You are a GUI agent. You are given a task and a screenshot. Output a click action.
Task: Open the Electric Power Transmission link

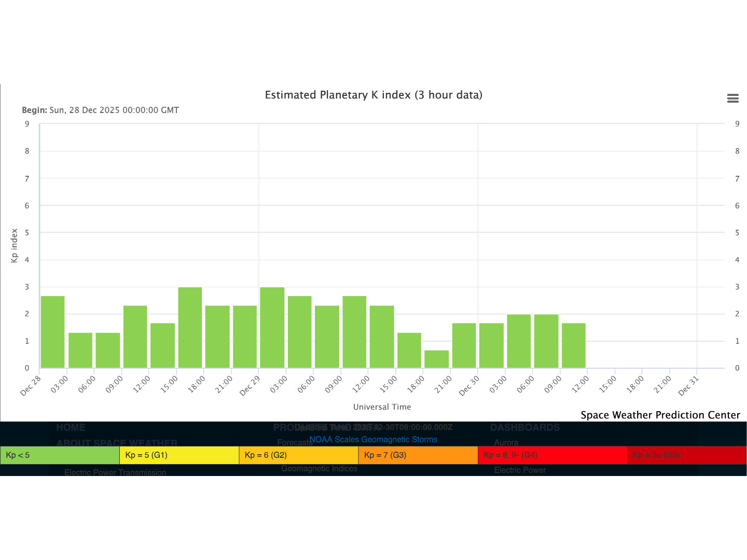point(115,472)
